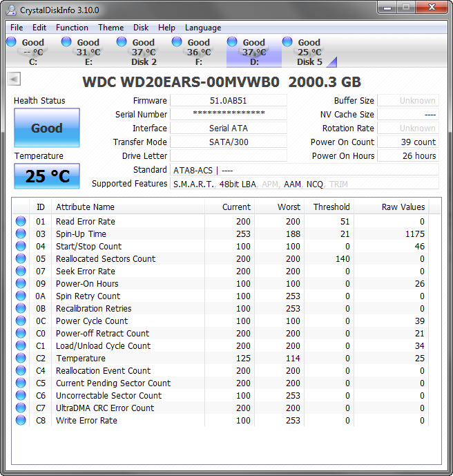Click the Threshold column header
The width and height of the screenshot is (453, 476).
(x=329, y=207)
